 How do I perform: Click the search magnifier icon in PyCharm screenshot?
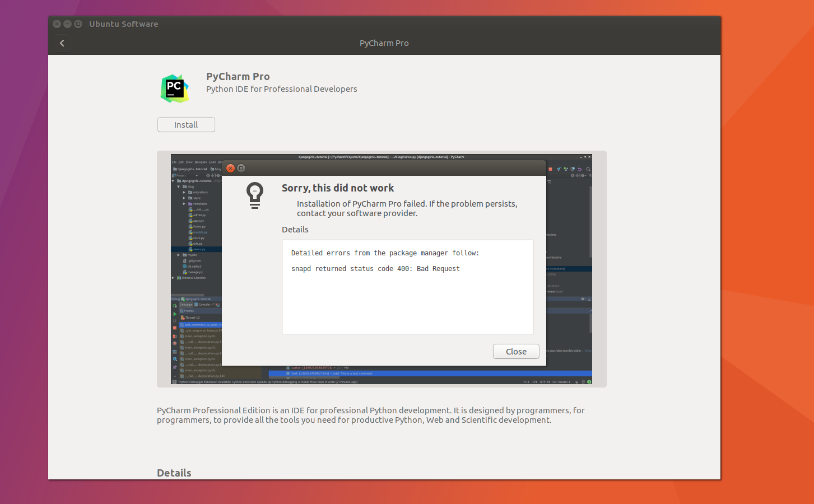[588, 169]
